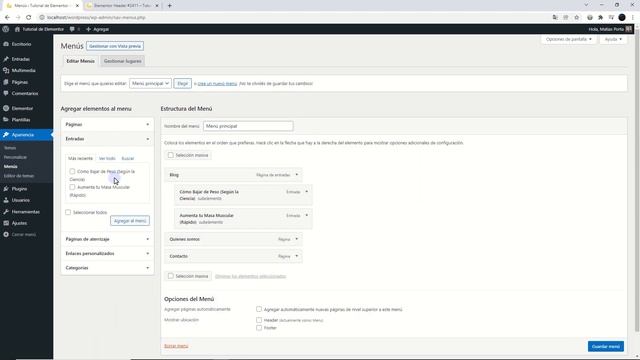Open Usuarios icon in sidebar

[x=6, y=200]
